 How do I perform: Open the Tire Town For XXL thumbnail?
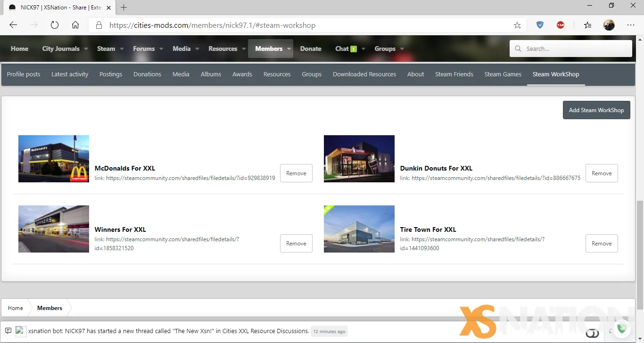pos(359,229)
